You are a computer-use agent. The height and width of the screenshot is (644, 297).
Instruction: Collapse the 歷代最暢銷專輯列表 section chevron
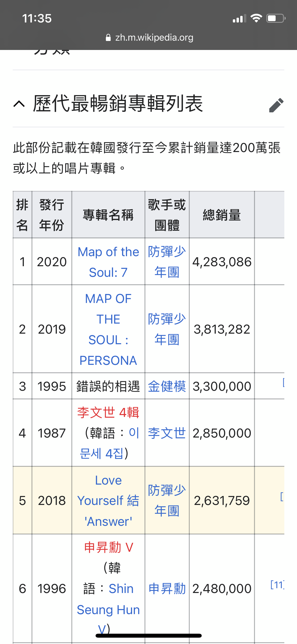tap(19, 104)
